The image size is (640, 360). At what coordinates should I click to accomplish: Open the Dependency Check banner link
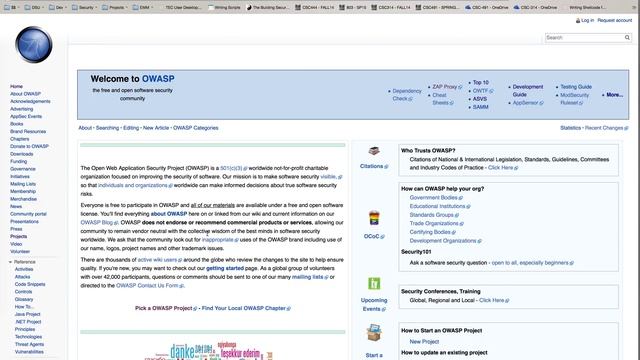pos(407,95)
